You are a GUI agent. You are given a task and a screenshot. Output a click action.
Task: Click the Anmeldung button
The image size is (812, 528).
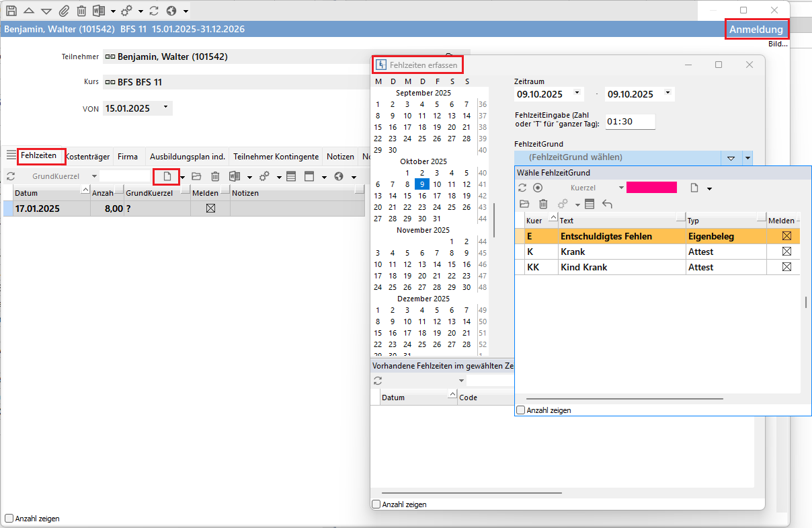tap(756, 29)
